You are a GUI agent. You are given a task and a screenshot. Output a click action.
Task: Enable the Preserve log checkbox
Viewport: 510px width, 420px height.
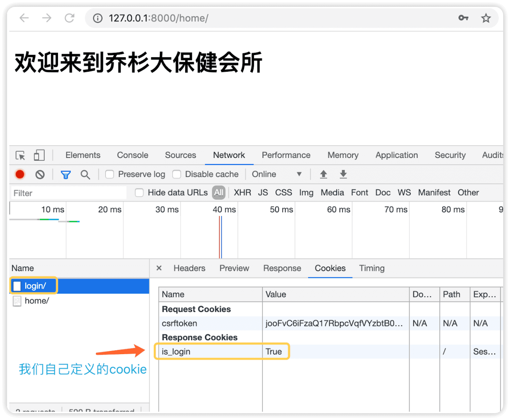(109, 174)
